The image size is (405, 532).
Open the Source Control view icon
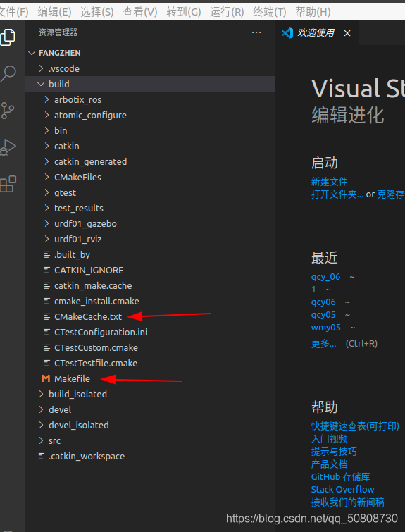(x=8, y=110)
